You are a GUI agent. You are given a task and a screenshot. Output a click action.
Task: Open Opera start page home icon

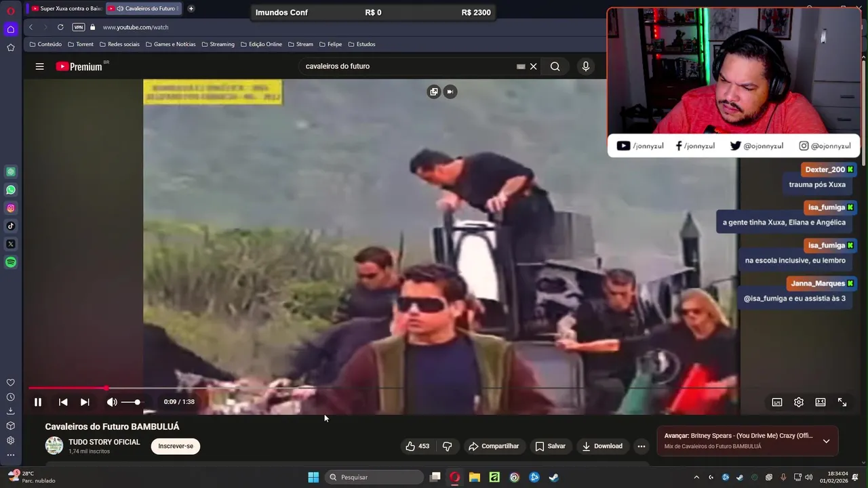click(x=11, y=29)
